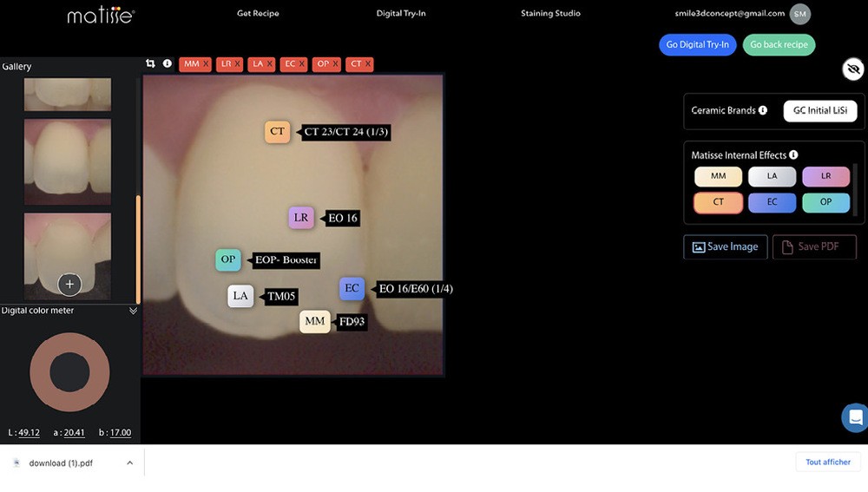
Task: Click the SM user avatar
Action: pyautogui.click(x=799, y=14)
